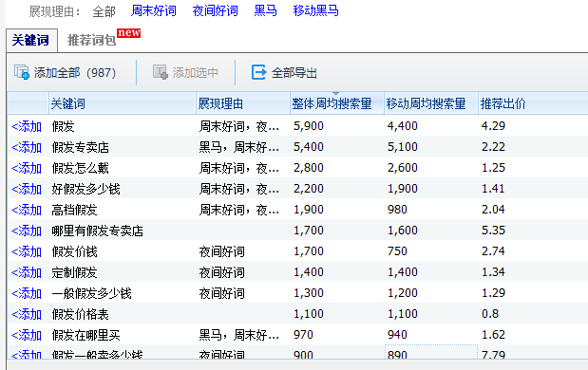
Task: Click the 4.29 recommended bid value
Action: click(493, 126)
